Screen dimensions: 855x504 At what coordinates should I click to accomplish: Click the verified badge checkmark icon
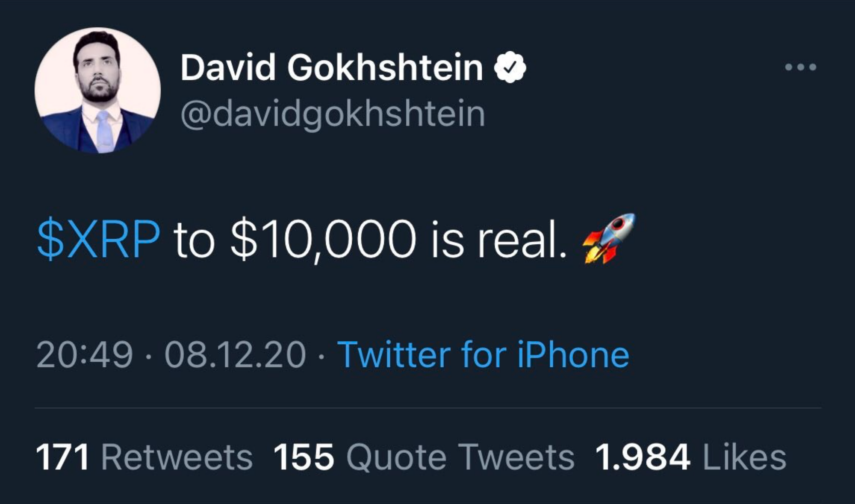[x=510, y=67]
